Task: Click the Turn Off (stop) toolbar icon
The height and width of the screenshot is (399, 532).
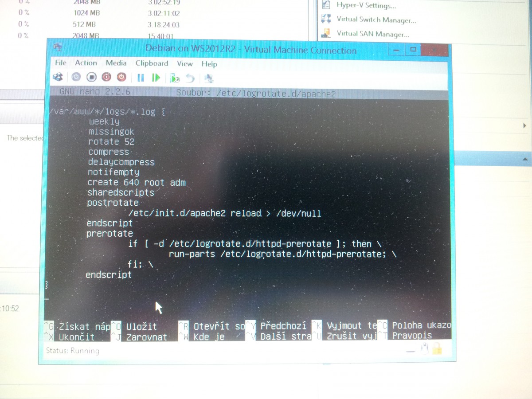Action: point(91,77)
